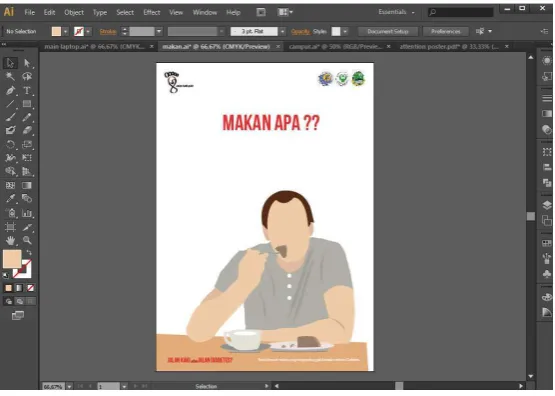555x396 pixels.
Task: Choose the Rotate tool
Action: tap(10, 144)
